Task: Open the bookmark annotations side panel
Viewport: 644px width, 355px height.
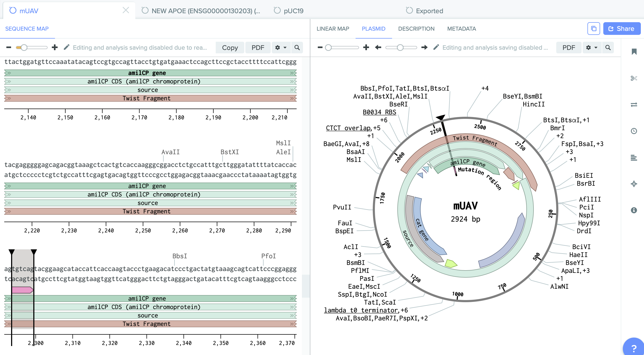Action: 634,52
